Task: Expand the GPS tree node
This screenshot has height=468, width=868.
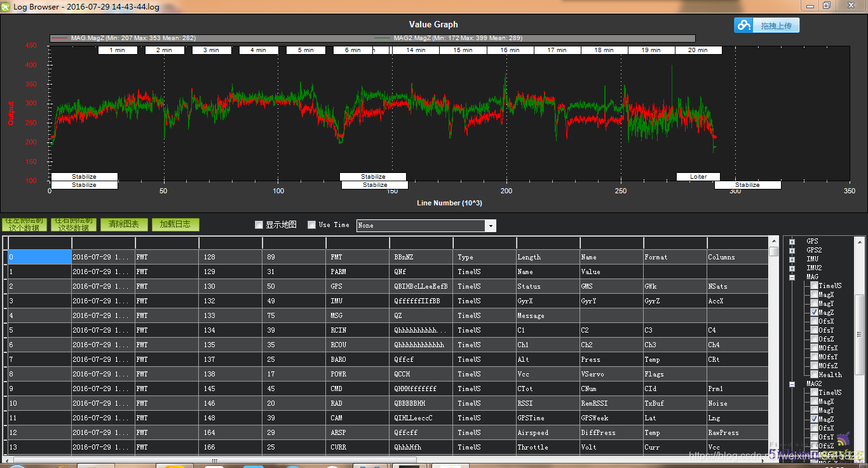Action: coord(792,242)
